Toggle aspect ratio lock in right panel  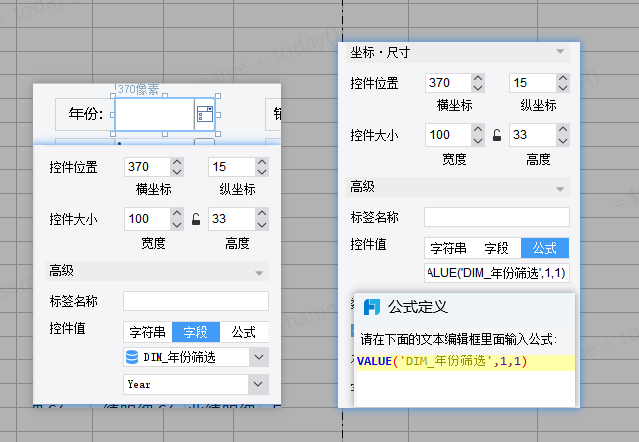tap(497, 135)
